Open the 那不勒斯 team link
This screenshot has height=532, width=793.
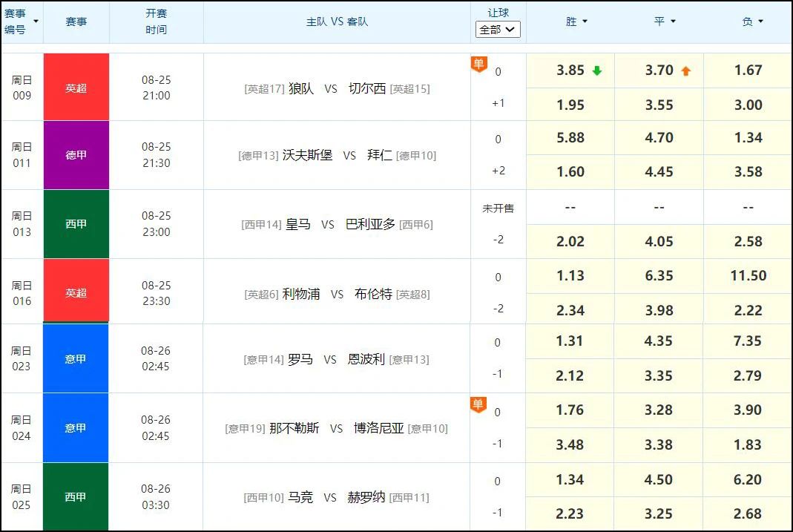coord(295,428)
